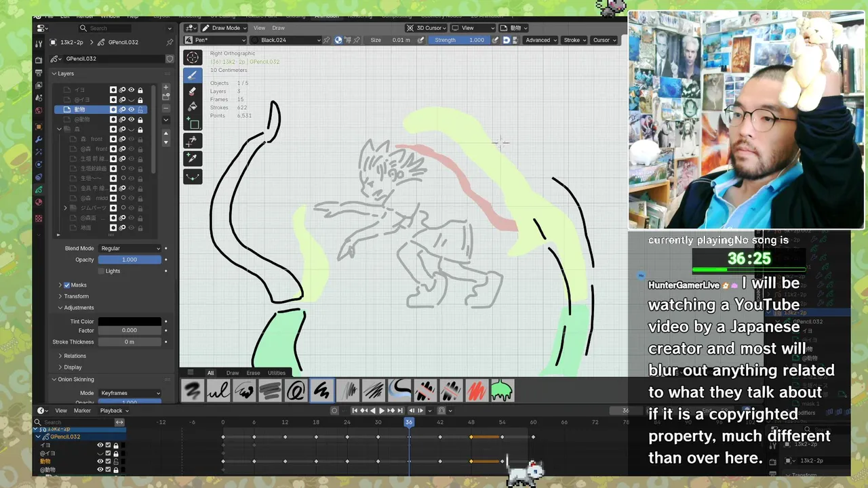Open the Black.024 material dropdown
Viewport: 868px width, 488px height.
tap(285, 40)
